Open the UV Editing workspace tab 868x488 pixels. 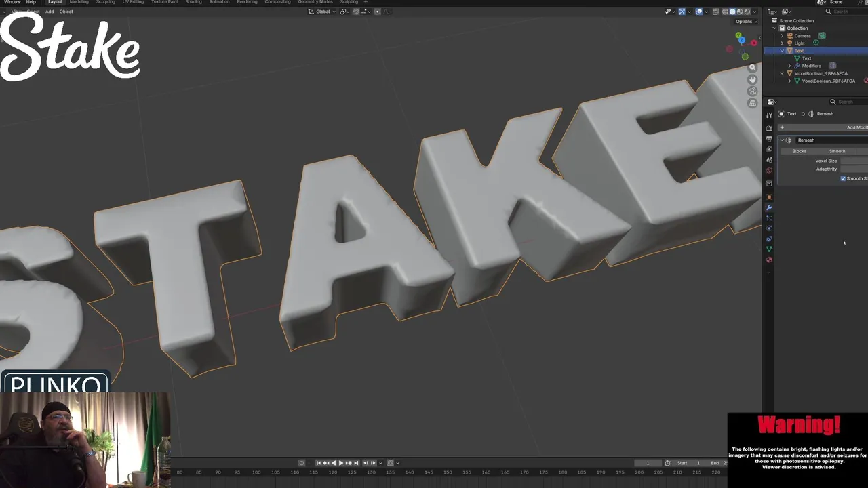pyautogui.click(x=133, y=2)
